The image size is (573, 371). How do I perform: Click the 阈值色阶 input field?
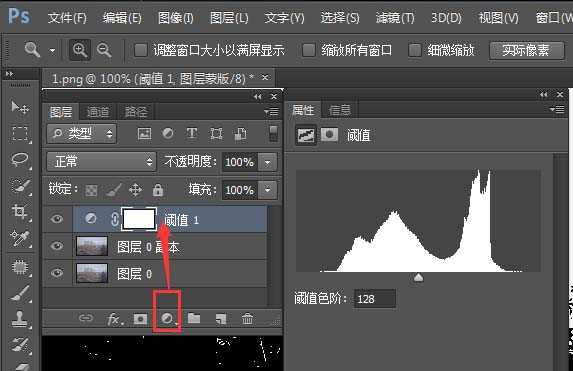pyautogui.click(x=375, y=299)
